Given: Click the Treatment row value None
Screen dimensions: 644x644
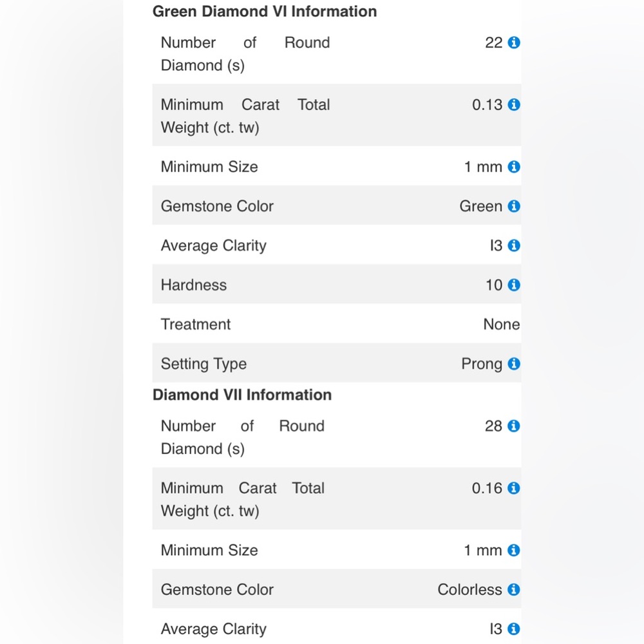Looking at the screenshot, I should (x=502, y=324).
